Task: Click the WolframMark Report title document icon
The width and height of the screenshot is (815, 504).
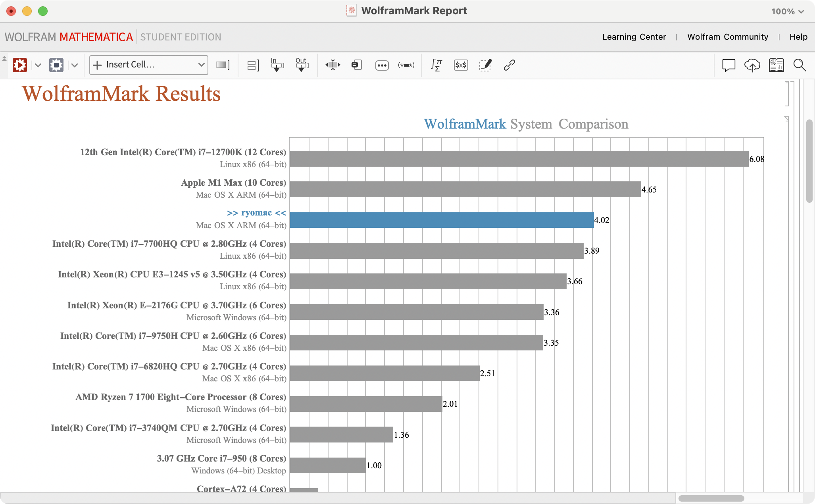Action: click(x=351, y=11)
